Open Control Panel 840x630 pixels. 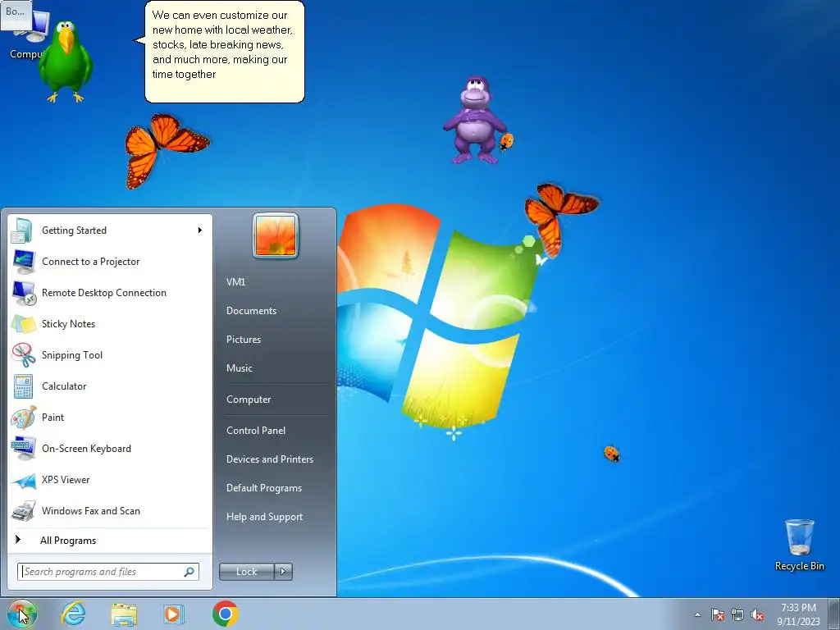[256, 431]
